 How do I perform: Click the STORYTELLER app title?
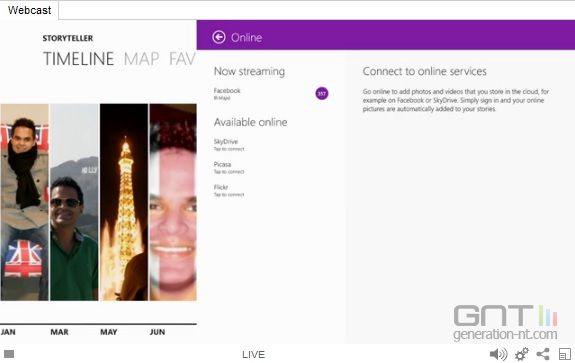pyautogui.click(x=68, y=38)
